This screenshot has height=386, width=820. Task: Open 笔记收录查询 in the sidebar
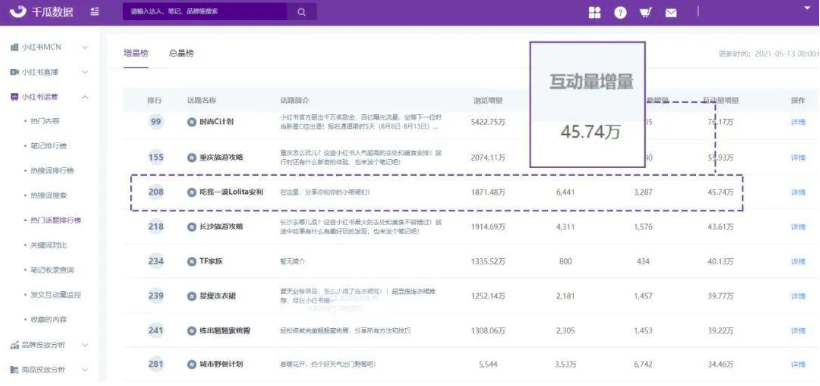(x=52, y=270)
